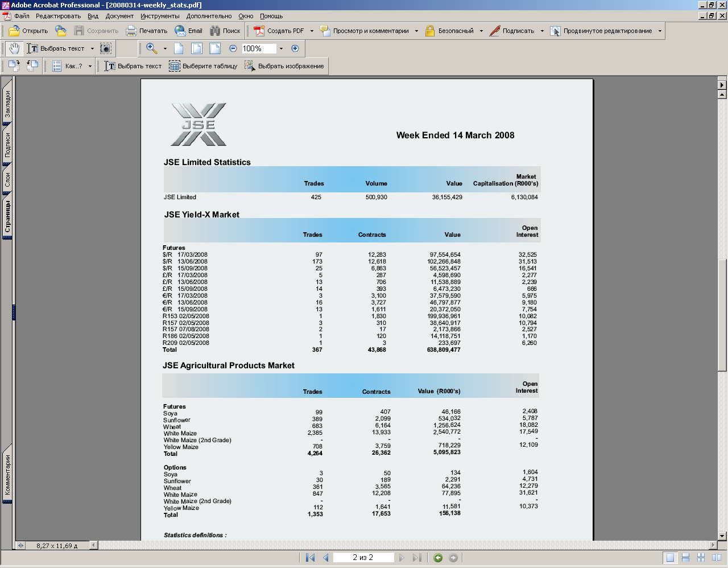
Task: Rotate page clockwise icon
Action: point(14,66)
